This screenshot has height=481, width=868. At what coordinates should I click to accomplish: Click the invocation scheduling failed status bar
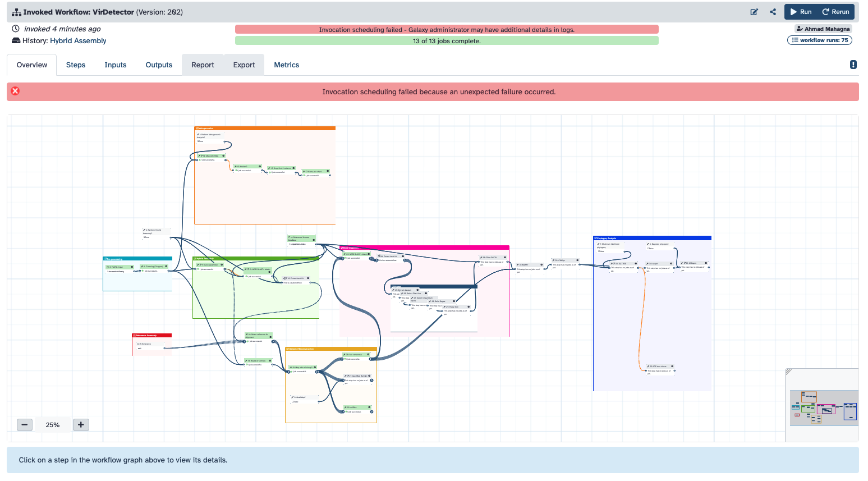pos(447,30)
